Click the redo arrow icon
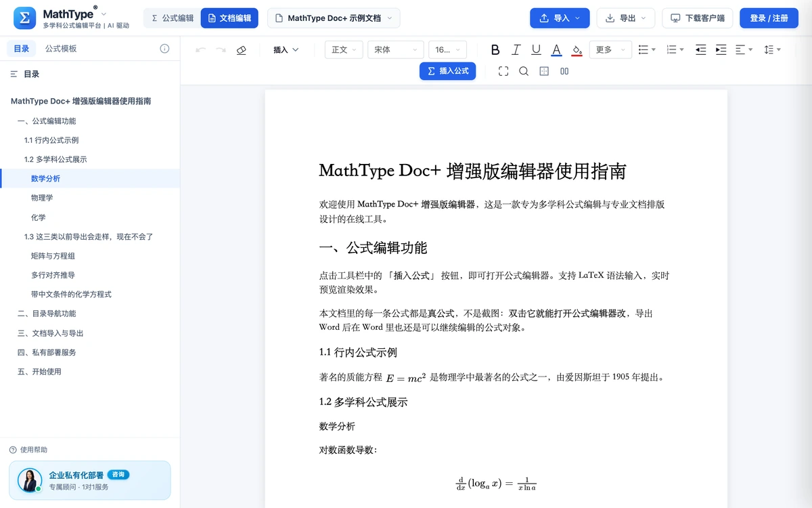 pos(221,50)
